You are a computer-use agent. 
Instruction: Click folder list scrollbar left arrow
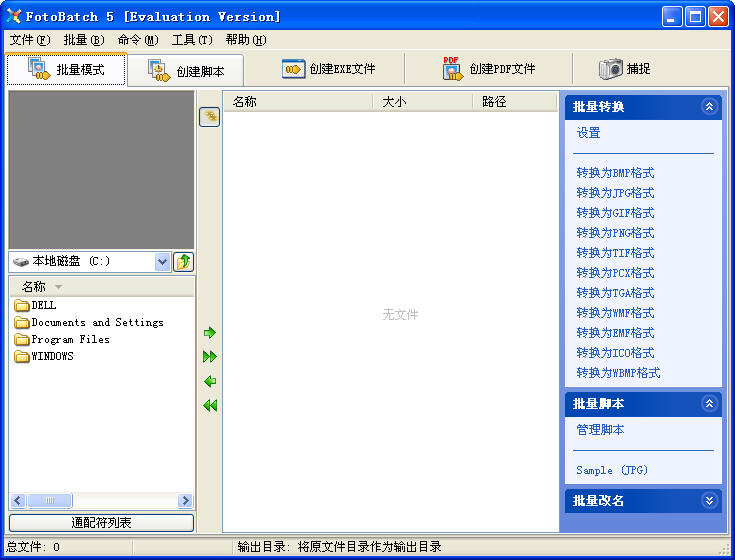click(x=18, y=500)
